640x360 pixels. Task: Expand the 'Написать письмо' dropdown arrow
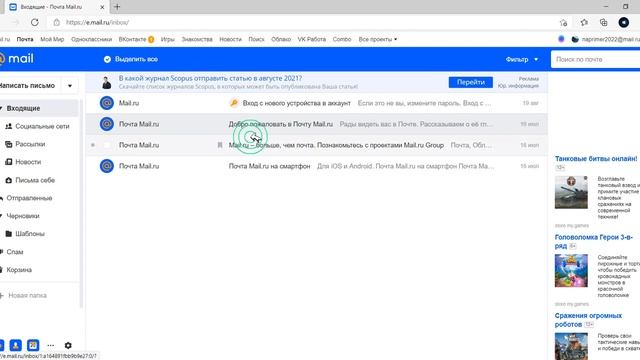pyautogui.click(x=70, y=86)
